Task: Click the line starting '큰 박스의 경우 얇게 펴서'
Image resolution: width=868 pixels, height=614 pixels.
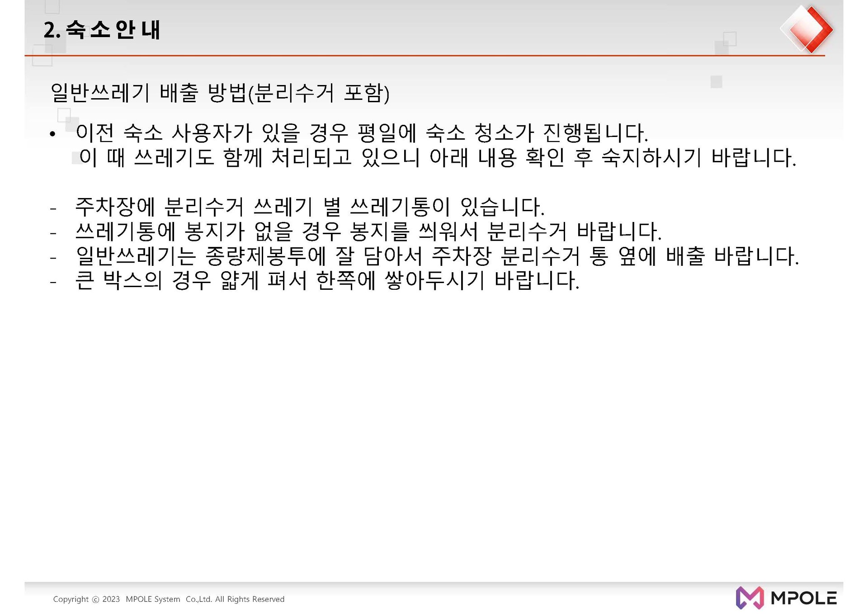Action: click(327, 281)
